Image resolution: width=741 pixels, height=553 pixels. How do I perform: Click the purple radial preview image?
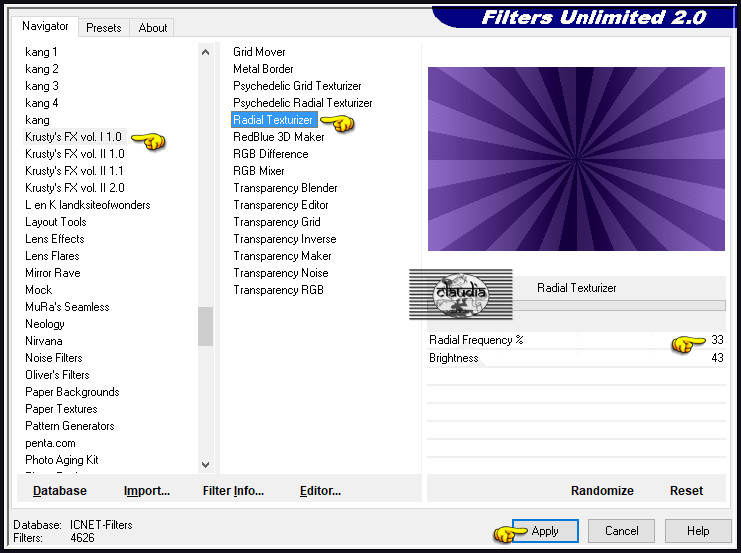point(576,159)
